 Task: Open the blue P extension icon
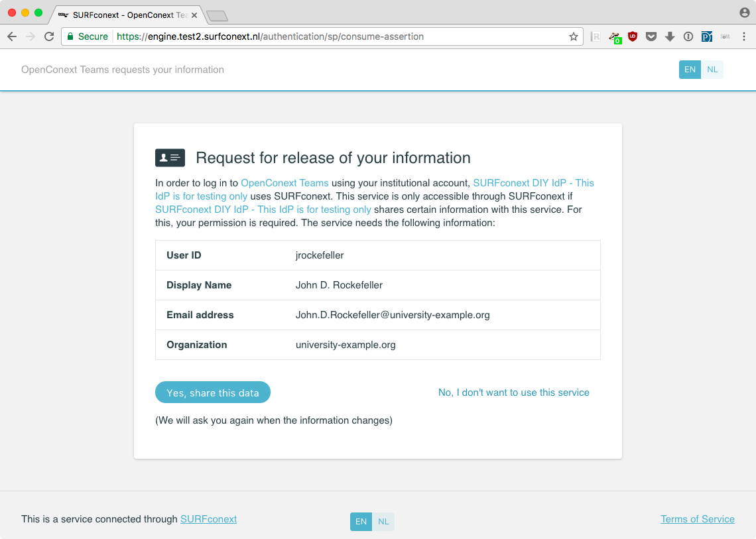(707, 36)
